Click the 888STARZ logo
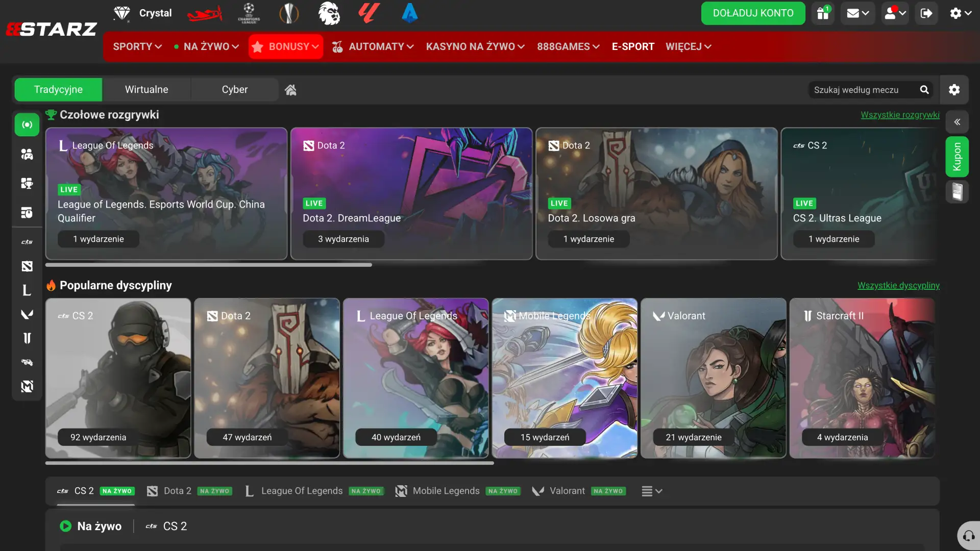980x551 pixels. point(51,29)
